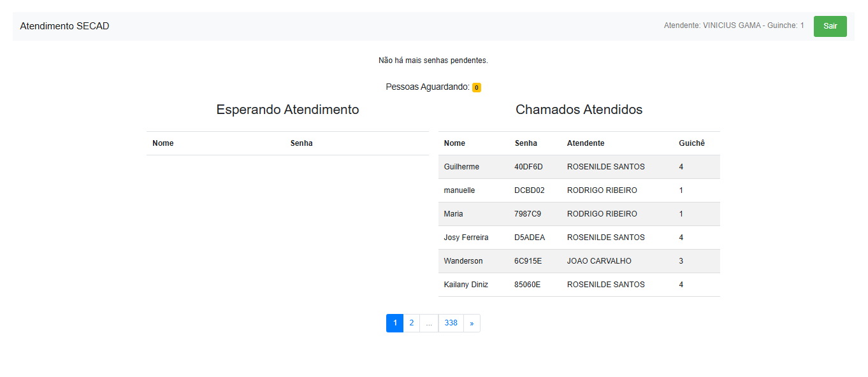This screenshot has height=377, width=868.
Task: Click the green Sair button
Action: click(x=830, y=26)
